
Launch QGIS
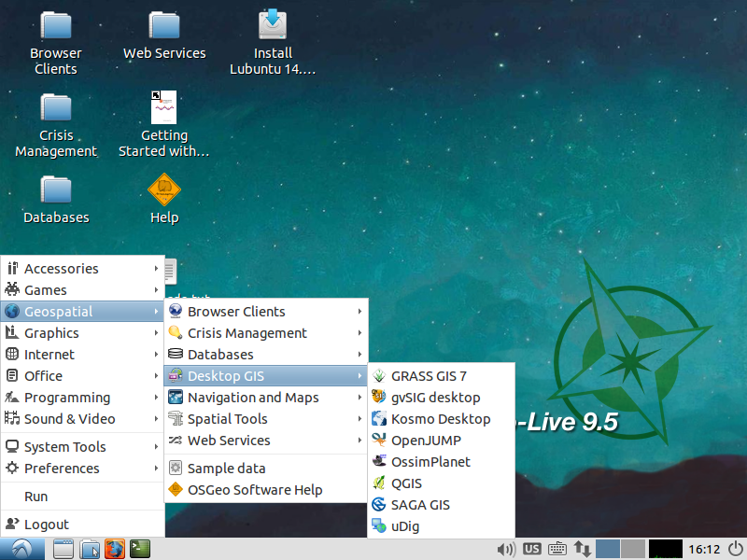(x=441, y=483)
